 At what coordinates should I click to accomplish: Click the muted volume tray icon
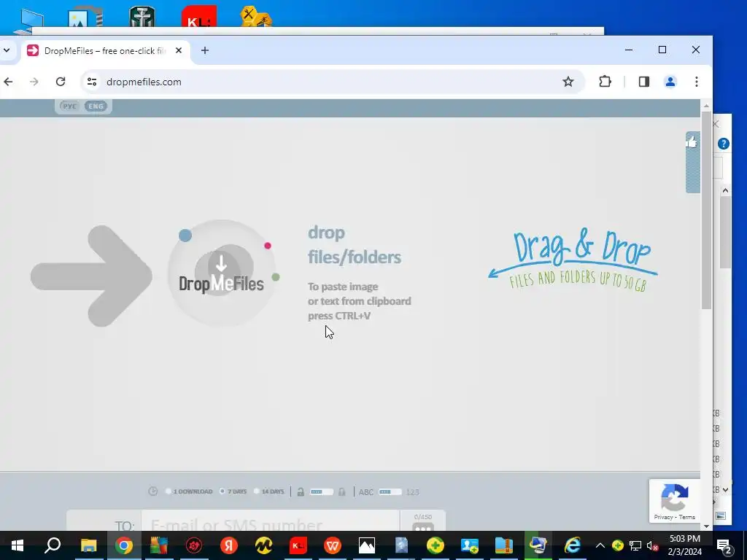(x=653, y=545)
